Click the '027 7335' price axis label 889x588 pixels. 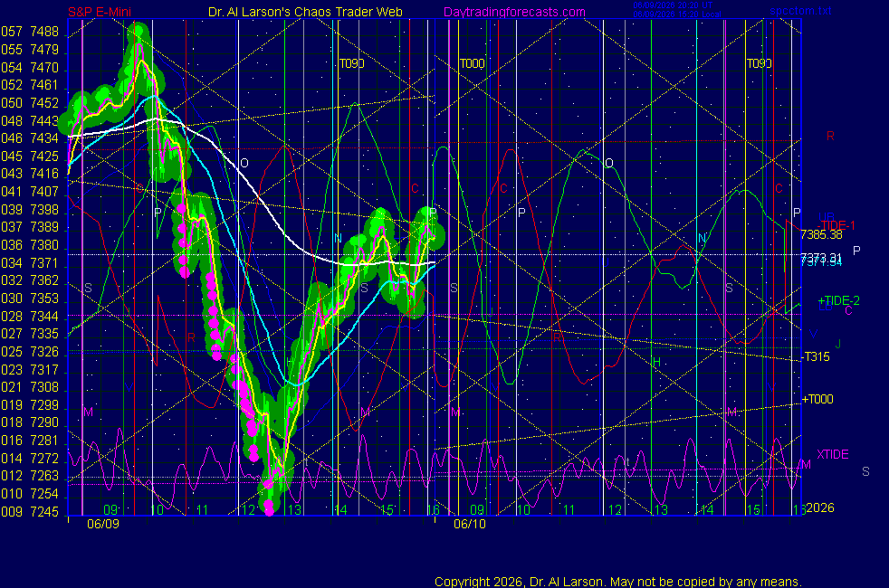point(30,334)
